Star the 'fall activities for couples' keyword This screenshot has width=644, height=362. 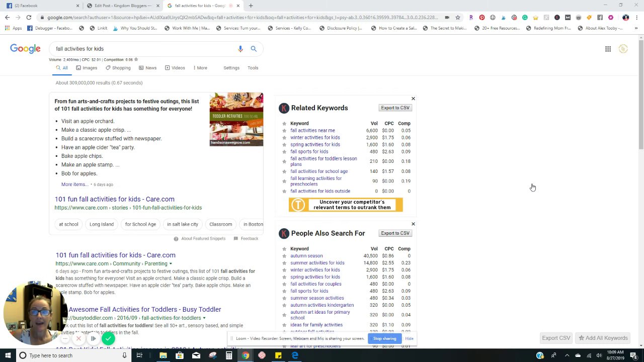284,284
